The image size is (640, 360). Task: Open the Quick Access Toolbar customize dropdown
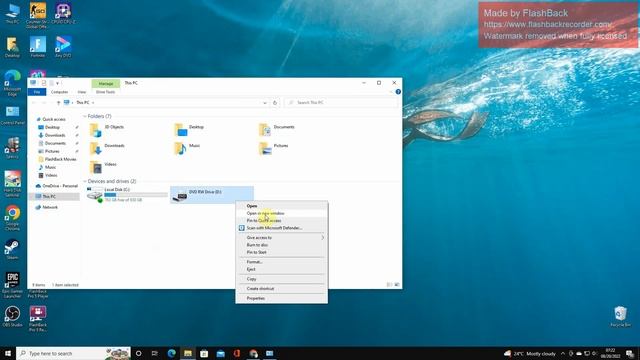(58, 83)
